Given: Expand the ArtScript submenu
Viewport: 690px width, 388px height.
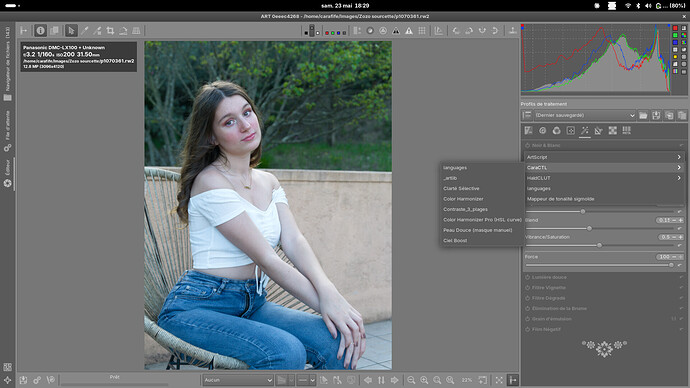Looking at the screenshot, I should (x=604, y=157).
